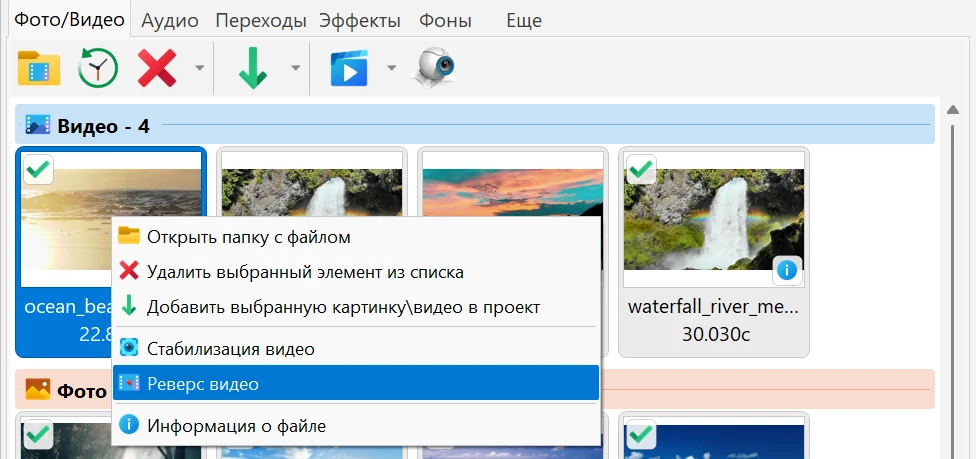Switch to the Переходы tab

[261, 21]
